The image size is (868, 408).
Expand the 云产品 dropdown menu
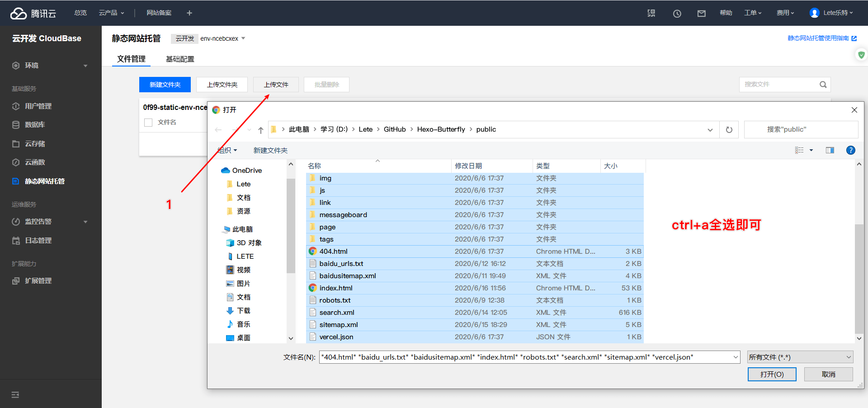point(111,13)
